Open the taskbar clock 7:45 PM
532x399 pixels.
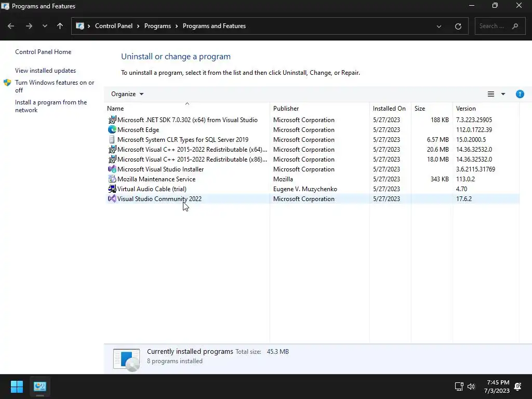[497, 387]
